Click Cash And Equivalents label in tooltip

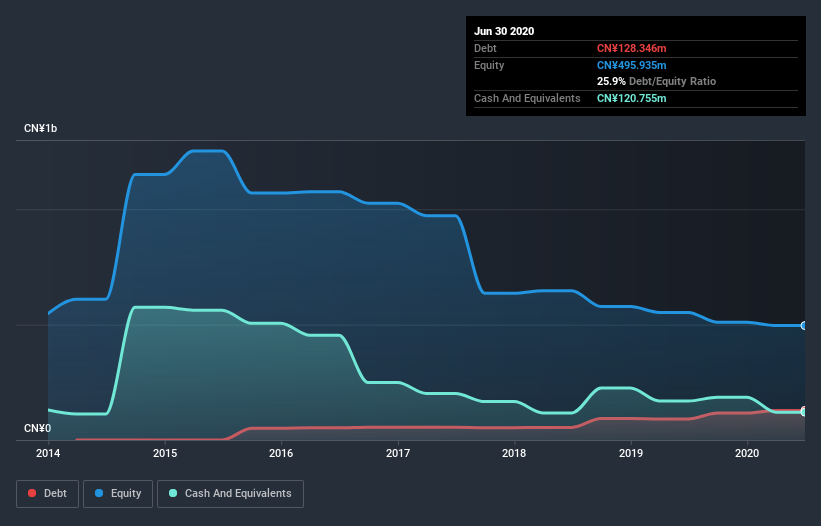527,98
